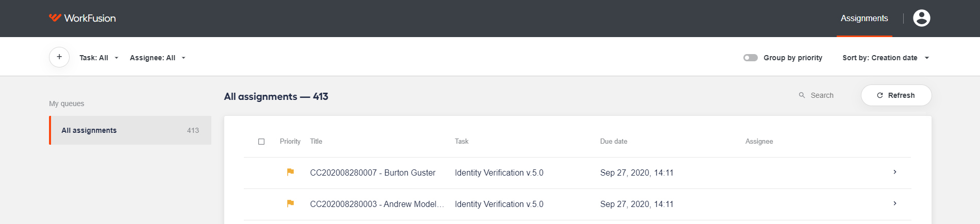The height and width of the screenshot is (224, 980).
Task: Open the Sort by: Creation date dropdown
Action: tap(886, 58)
